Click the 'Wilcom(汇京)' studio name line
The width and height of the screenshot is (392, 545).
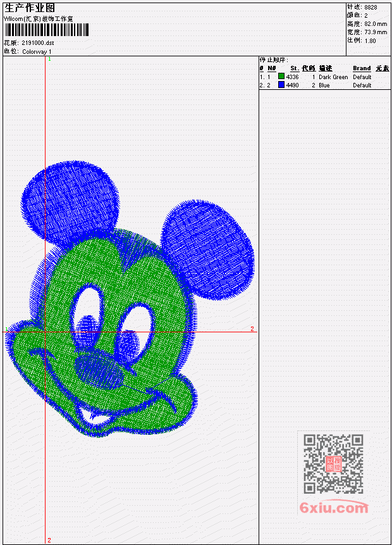pyautogui.click(x=39, y=19)
